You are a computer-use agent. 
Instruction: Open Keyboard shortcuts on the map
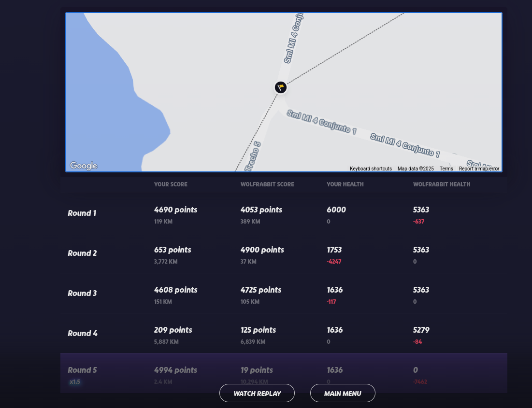371,169
